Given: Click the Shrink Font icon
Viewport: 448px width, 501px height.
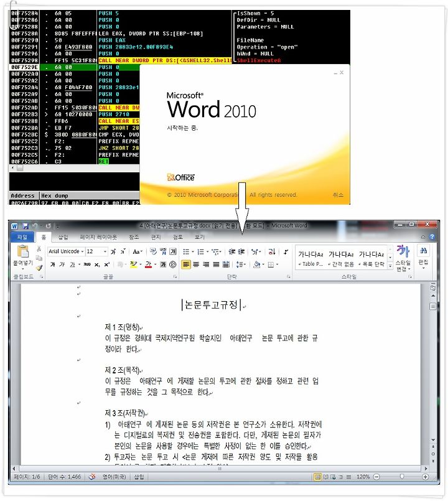Looking at the screenshot, I should click(123, 252).
